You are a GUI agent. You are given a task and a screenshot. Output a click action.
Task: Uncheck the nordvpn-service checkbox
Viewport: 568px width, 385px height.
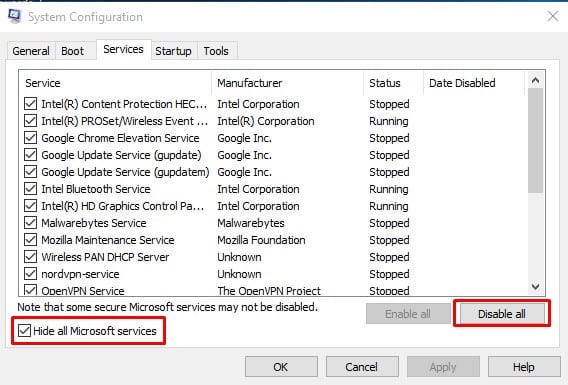pos(30,274)
